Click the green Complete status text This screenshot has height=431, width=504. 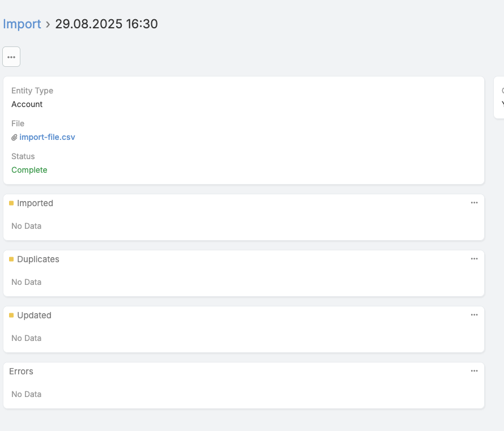coord(29,170)
